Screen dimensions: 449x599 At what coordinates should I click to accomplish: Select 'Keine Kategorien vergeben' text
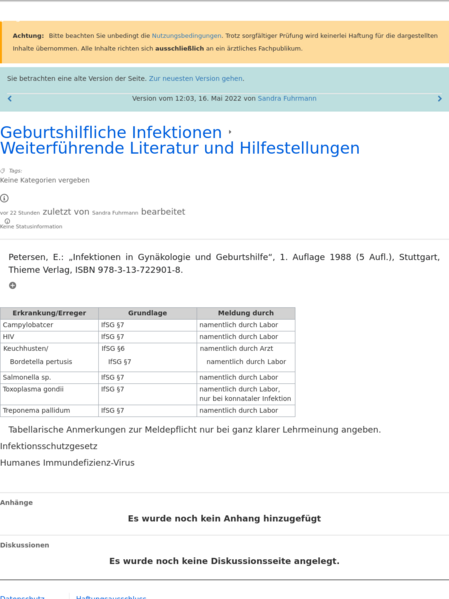(45, 180)
